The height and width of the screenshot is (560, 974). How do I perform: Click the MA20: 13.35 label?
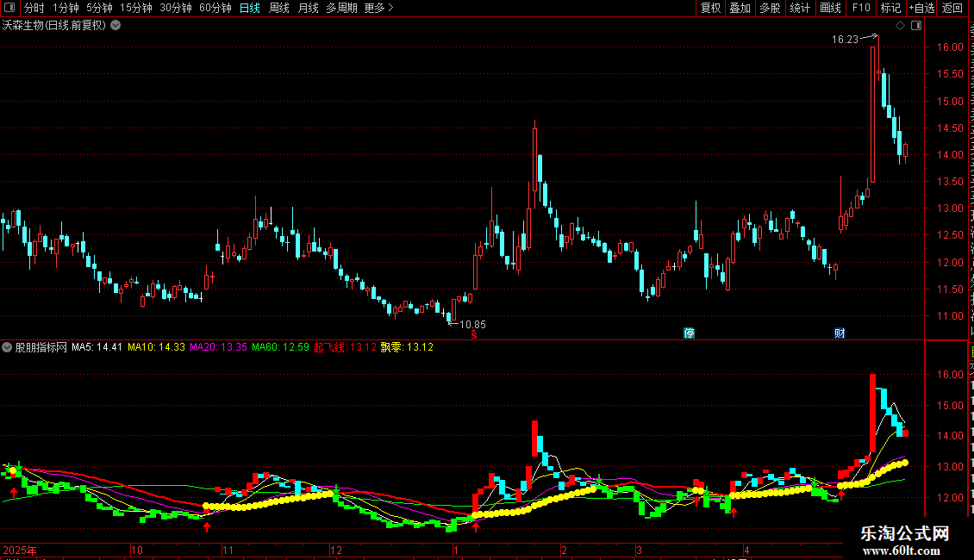(x=219, y=347)
